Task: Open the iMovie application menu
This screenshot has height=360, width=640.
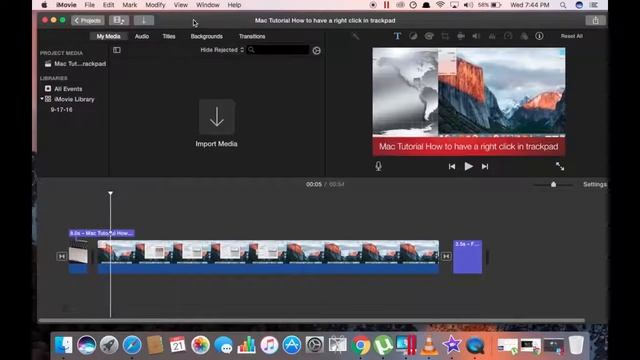Action: 66,5
